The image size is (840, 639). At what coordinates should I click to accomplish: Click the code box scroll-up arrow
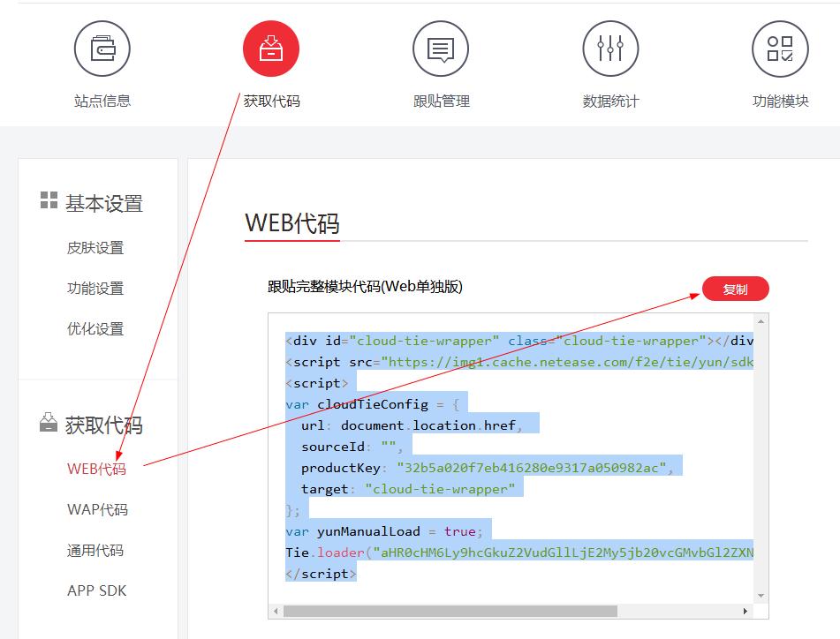(x=761, y=320)
